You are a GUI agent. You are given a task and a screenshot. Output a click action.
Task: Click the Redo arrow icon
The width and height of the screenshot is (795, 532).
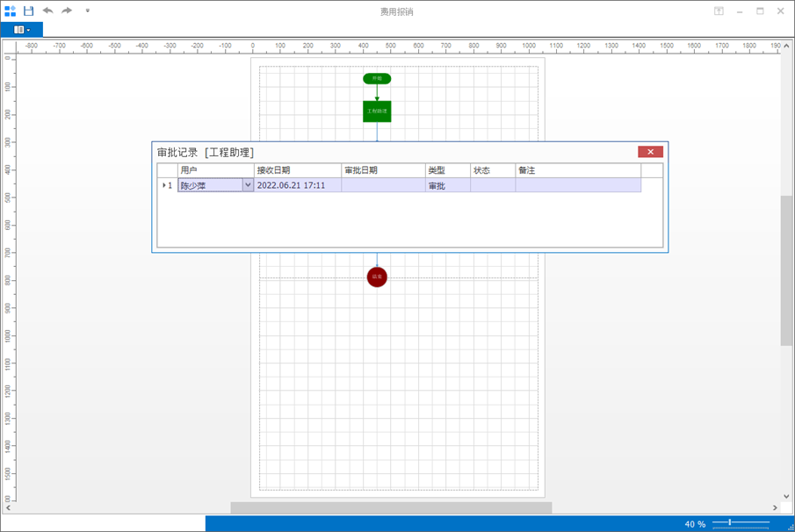(x=67, y=11)
